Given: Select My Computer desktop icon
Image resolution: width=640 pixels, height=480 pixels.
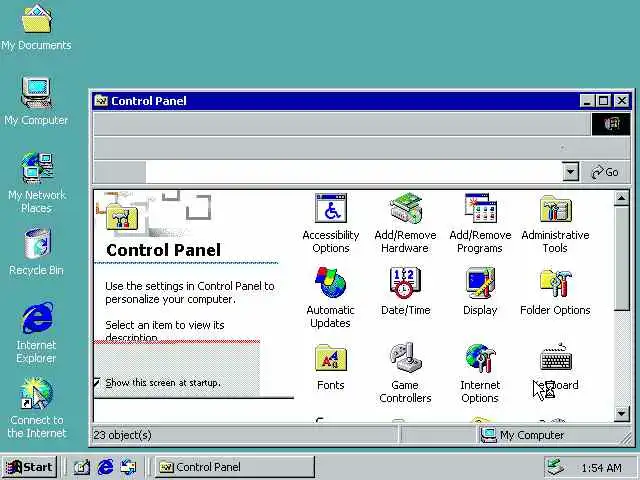Looking at the screenshot, I should 36,101.
